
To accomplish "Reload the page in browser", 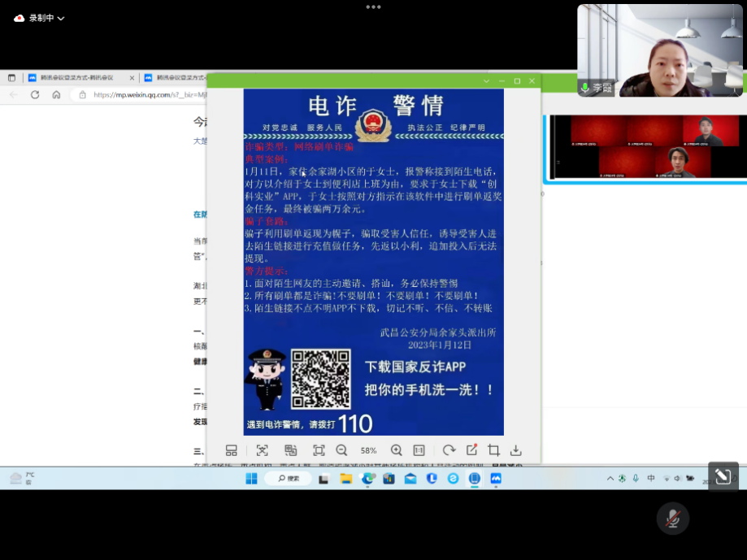I will (x=35, y=94).
